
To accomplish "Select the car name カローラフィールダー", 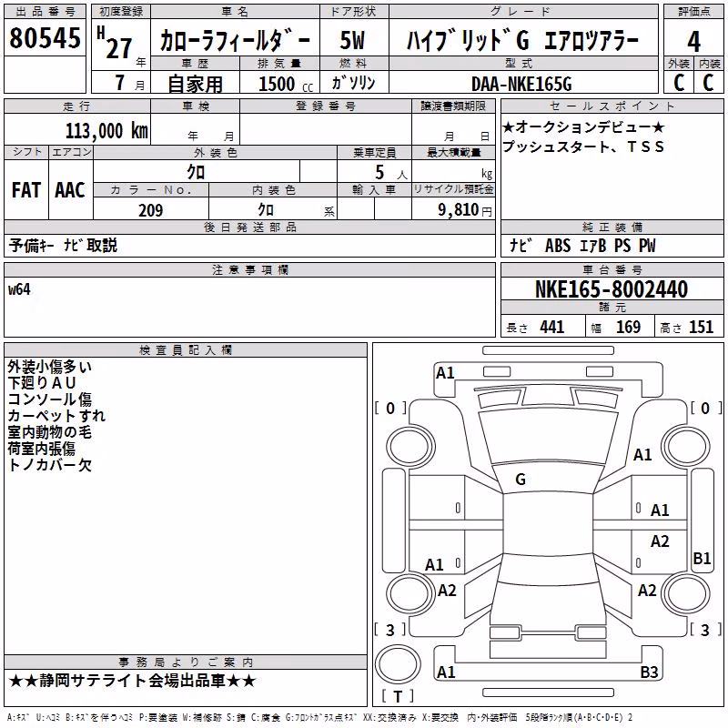I will [235, 40].
